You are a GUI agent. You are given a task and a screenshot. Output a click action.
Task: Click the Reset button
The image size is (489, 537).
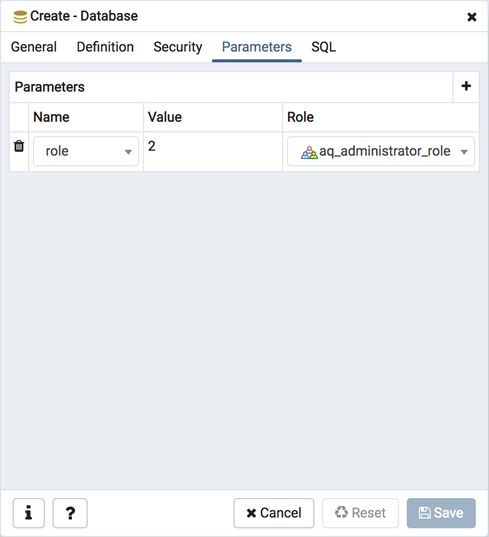(x=360, y=513)
